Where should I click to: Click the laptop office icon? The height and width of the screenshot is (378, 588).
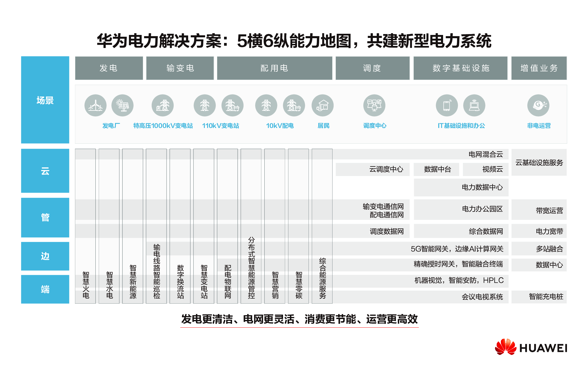tap(474, 105)
